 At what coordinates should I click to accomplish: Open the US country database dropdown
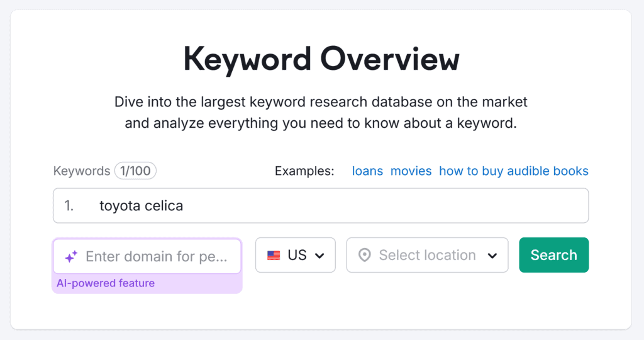point(296,255)
